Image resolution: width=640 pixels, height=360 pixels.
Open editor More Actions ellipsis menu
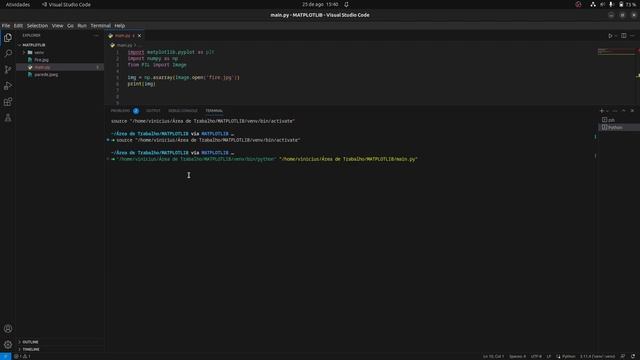click(x=632, y=36)
